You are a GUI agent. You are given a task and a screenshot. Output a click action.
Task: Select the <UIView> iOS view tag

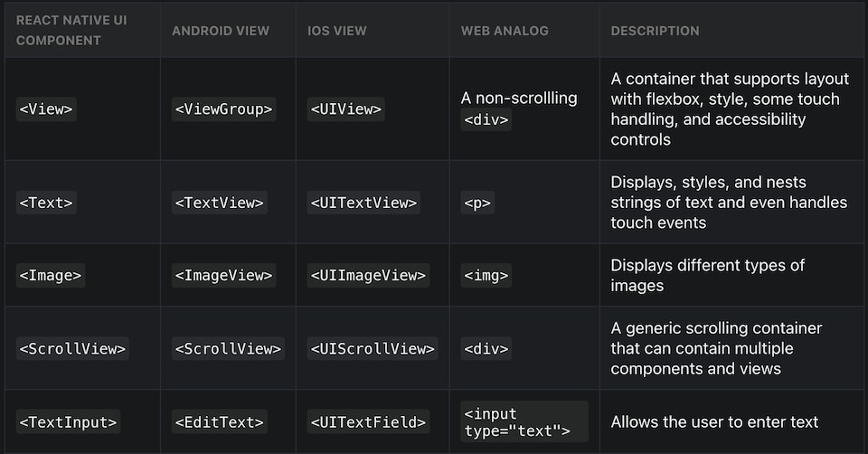pos(346,109)
